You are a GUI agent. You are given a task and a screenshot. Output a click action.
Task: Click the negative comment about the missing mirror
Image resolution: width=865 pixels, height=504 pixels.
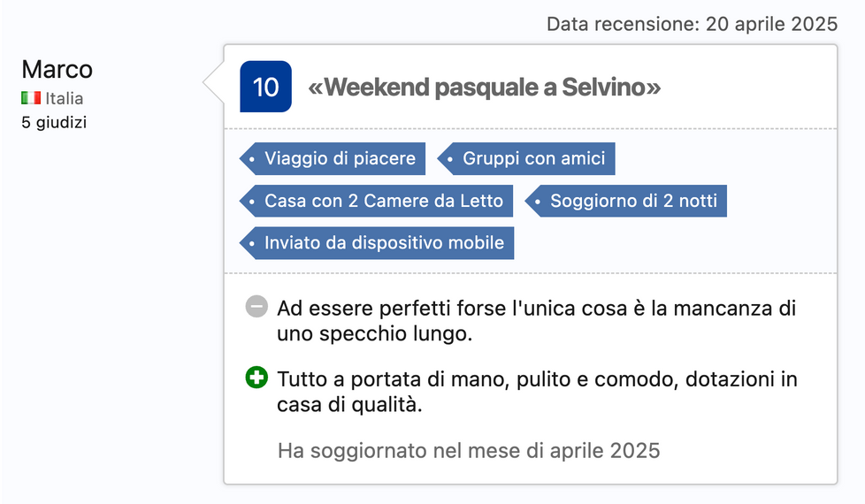point(536,321)
